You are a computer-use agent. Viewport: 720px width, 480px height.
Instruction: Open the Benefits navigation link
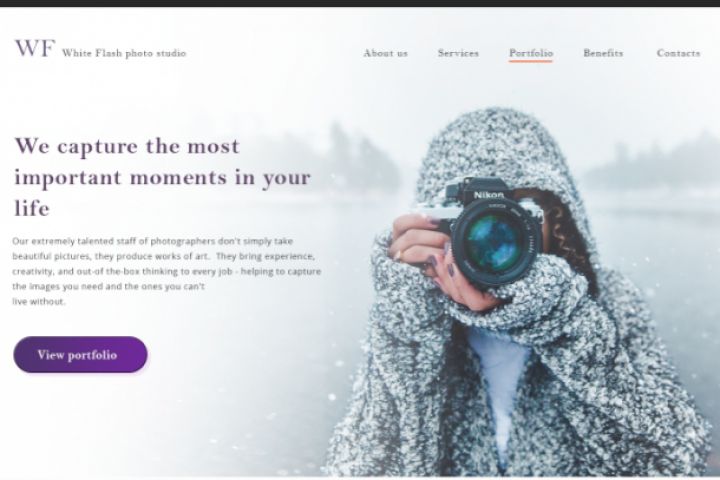pos(603,53)
